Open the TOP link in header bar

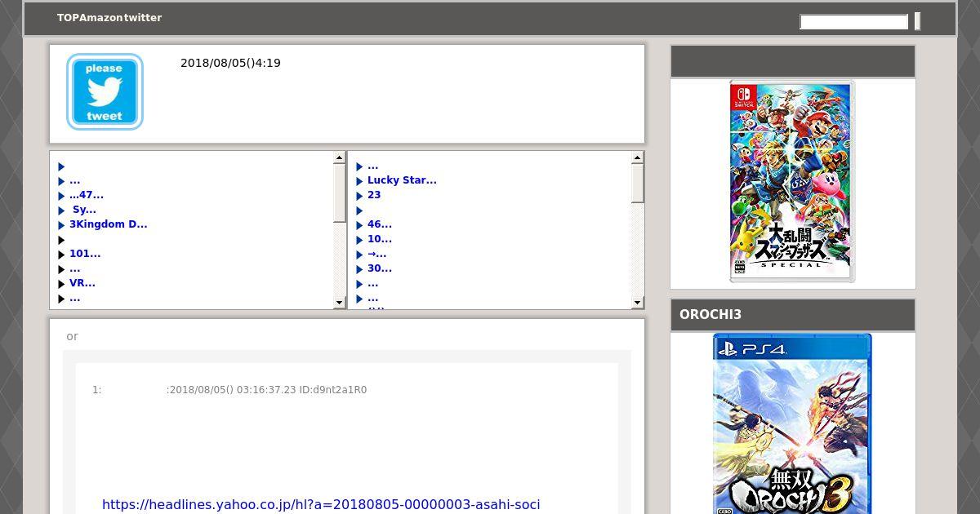point(66,18)
